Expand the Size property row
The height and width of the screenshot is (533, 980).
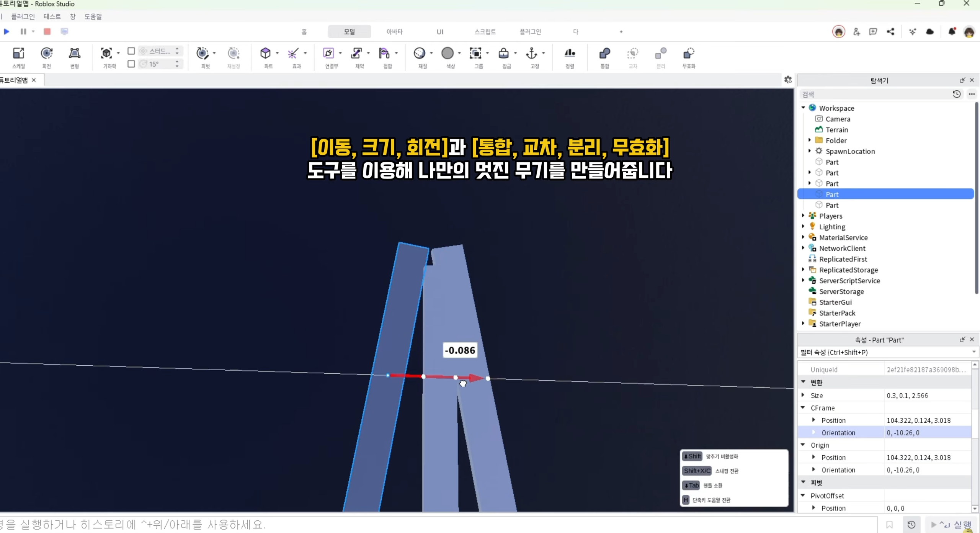(x=803, y=395)
